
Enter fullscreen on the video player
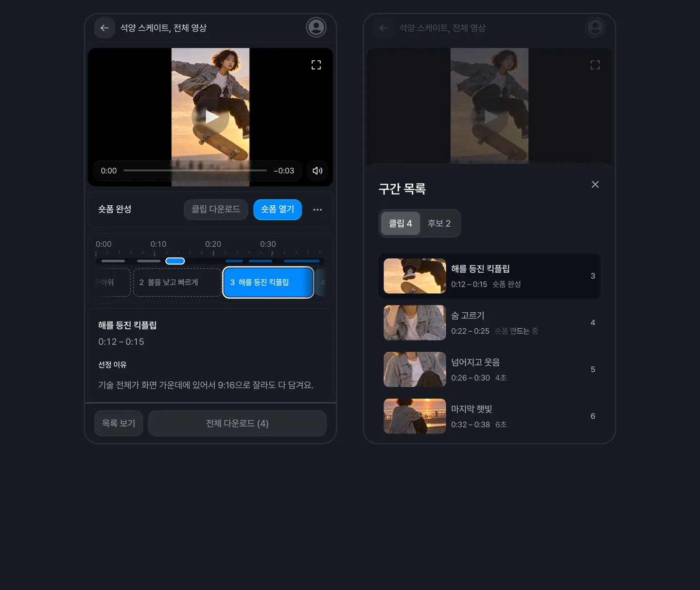tap(316, 65)
